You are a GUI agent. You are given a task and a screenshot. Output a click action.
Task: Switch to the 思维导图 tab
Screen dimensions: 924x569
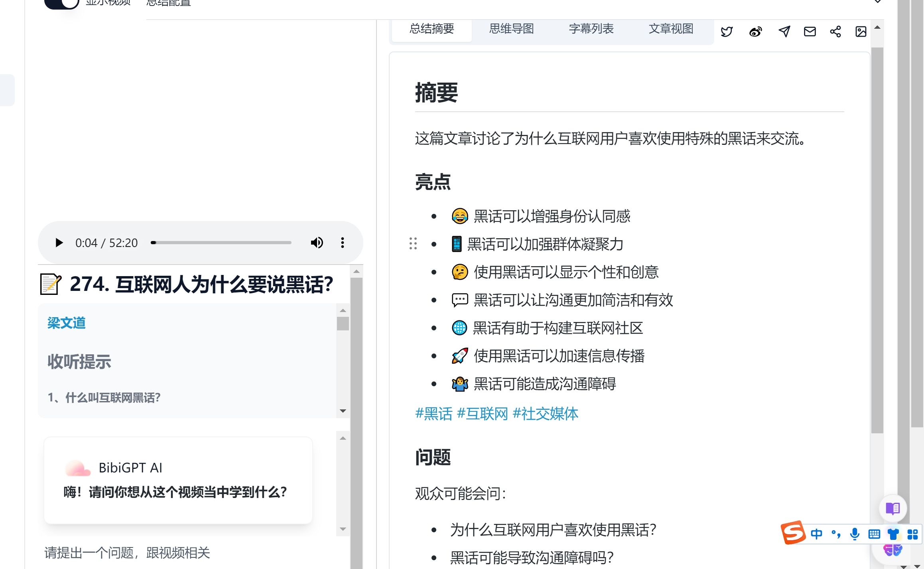(511, 29)
